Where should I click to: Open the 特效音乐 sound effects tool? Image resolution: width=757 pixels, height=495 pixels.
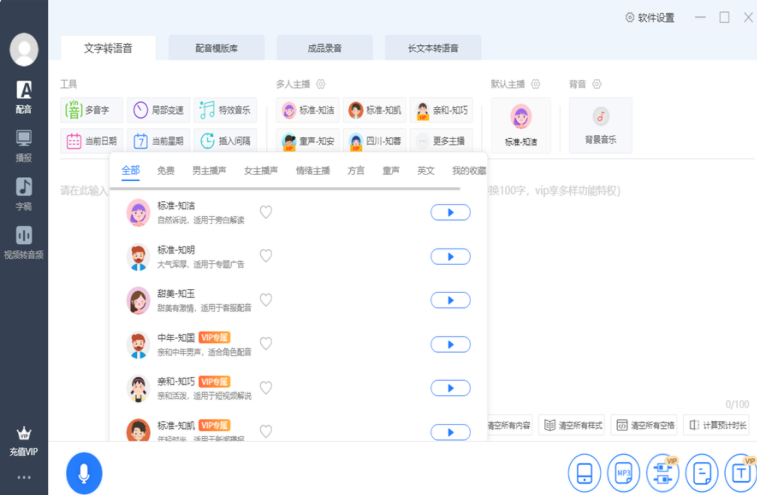pyautogui.click(x=225, y=110)
